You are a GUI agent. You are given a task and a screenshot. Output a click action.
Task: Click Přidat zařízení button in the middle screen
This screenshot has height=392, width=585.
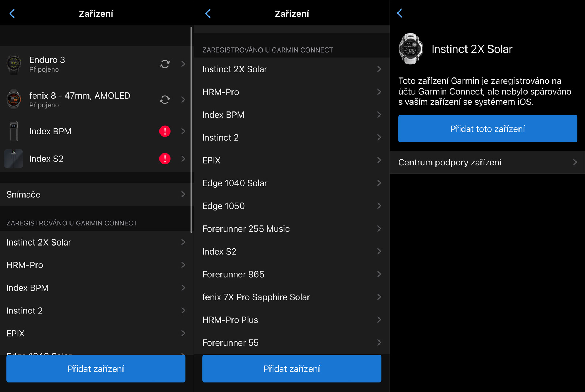292,369
